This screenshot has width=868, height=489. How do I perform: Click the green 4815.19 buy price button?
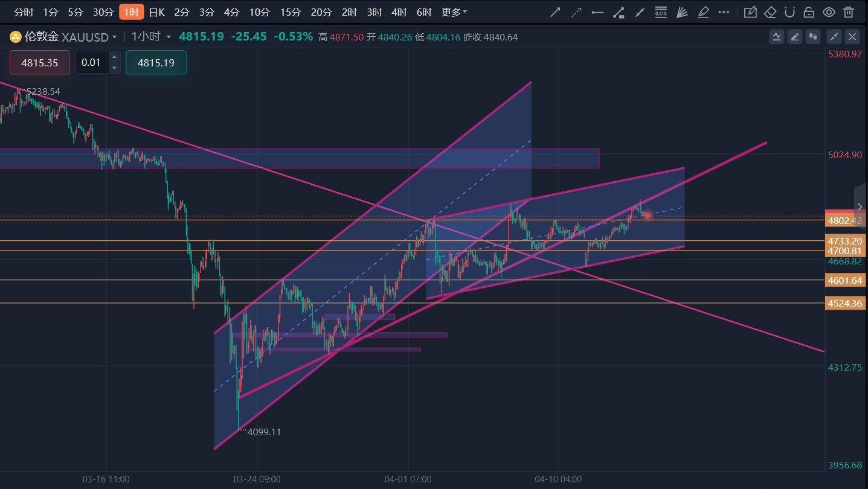[x=156, y=62]
